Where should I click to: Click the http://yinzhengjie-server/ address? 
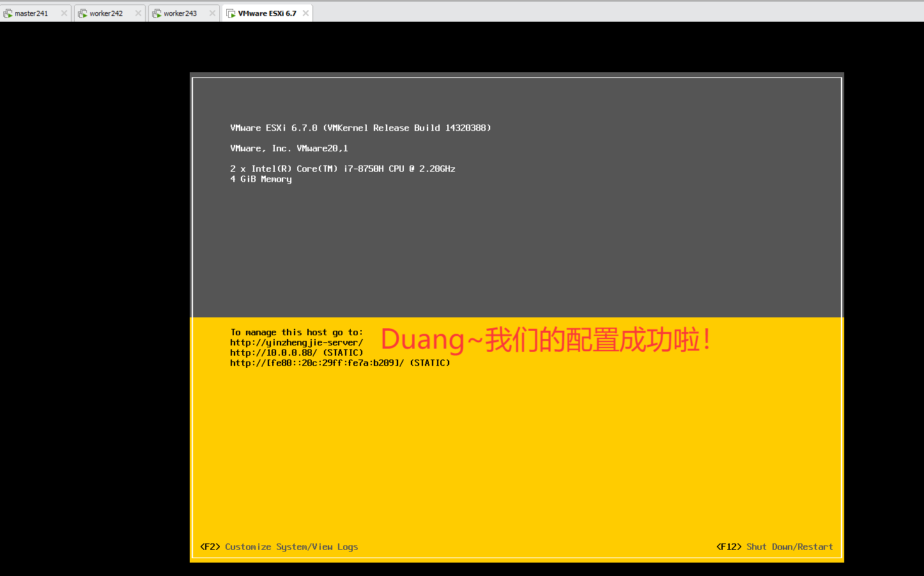point(296,343)
